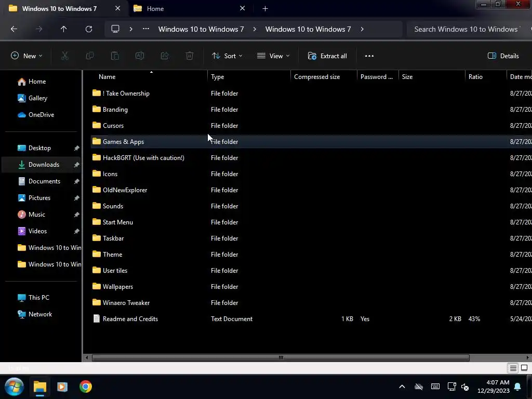
Task: Open the notifications bell icon
Action: pyautogui.click(x=518, y=387)
